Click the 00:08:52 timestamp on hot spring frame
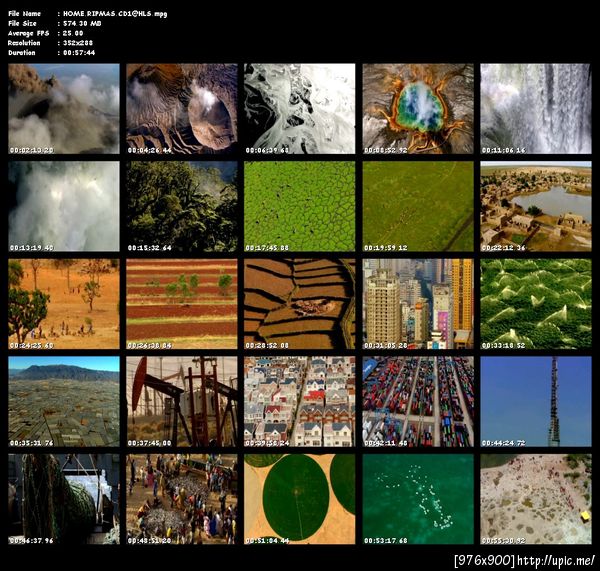Image resolution: width=600 pixels, height=571 pixels. pyautogui.click(x=386, y=150)
